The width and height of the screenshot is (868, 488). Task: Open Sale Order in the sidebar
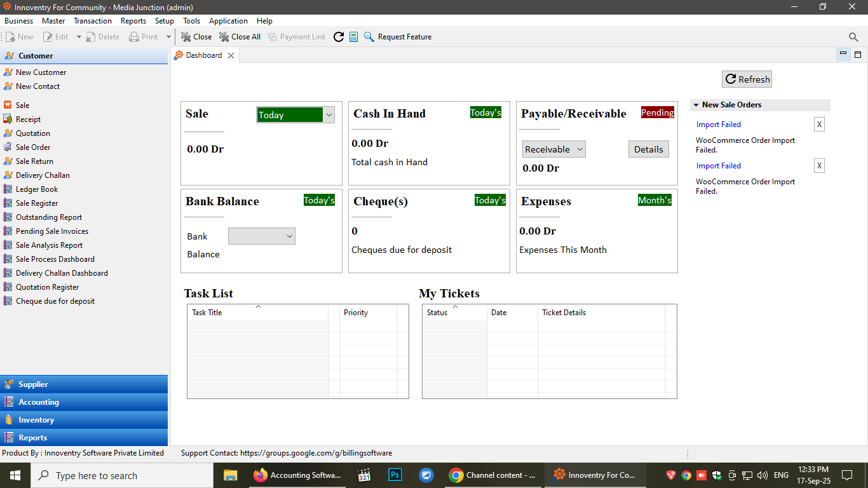point(33,147)
